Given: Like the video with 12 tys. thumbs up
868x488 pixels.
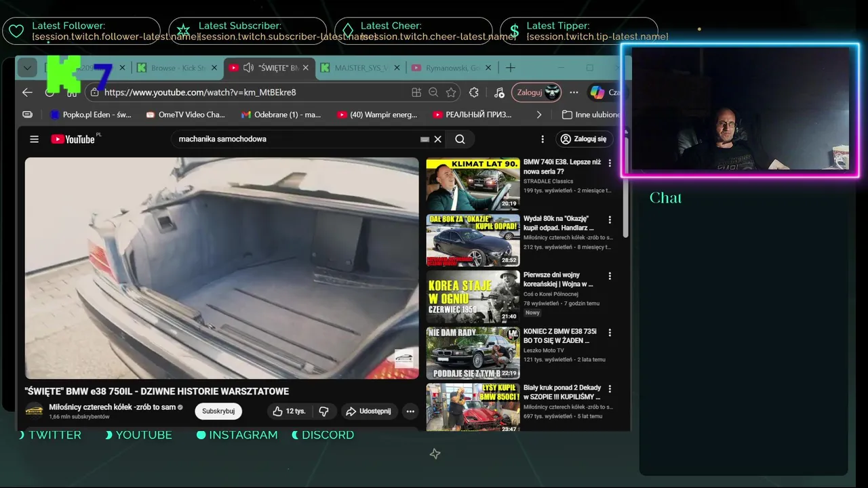Looking at the screenshot, I should (x=290, y=411).
